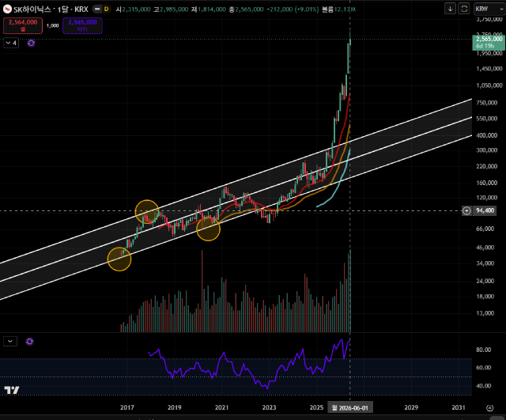506x420 pixels.
Task: Select the lowest orange circle near 2017
Action: (x=119, y=259)
